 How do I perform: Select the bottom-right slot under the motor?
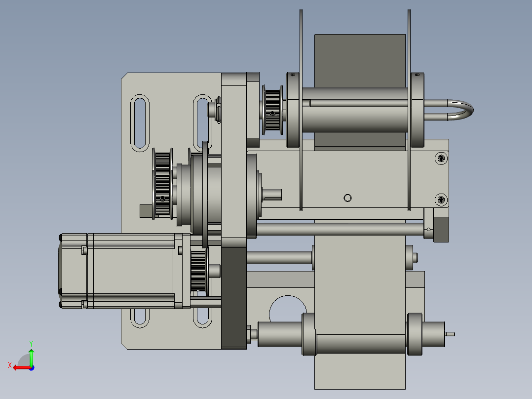202,317
